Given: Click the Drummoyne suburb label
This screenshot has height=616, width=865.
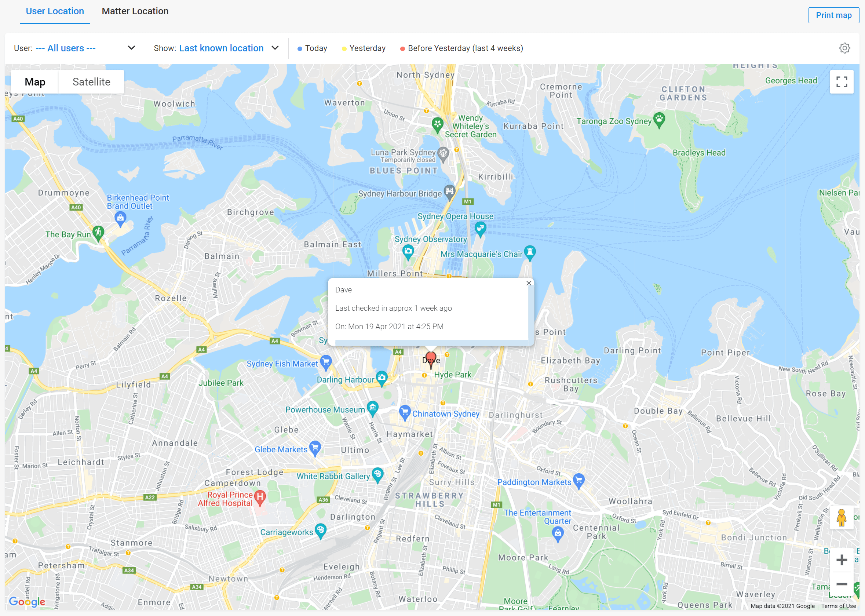Looking at the screenshot, I should [x=64, y=193].
